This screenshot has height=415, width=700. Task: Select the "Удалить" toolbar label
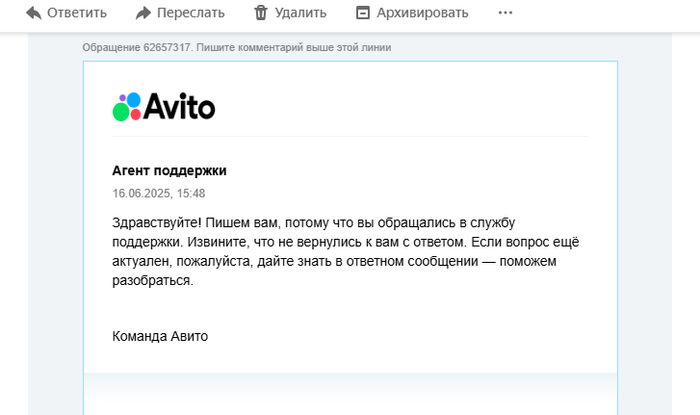tap(302, 13)
